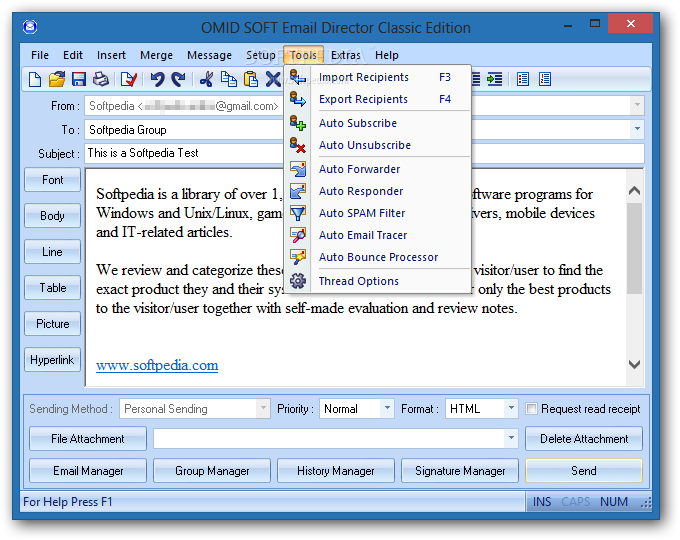Screen dimensions: 680x540
Task: Click the Auto Bounce Processor icon
Action: [x=298, y=257]
